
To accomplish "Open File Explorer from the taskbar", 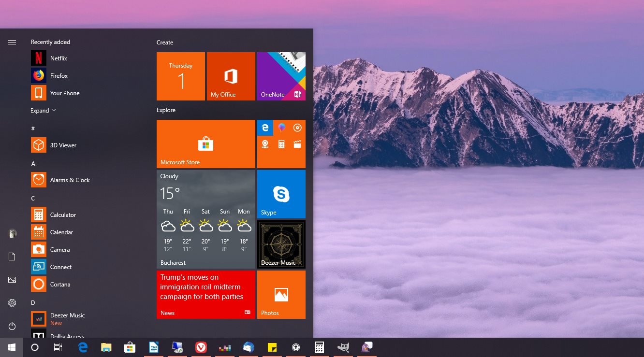I will coord(106,347).
